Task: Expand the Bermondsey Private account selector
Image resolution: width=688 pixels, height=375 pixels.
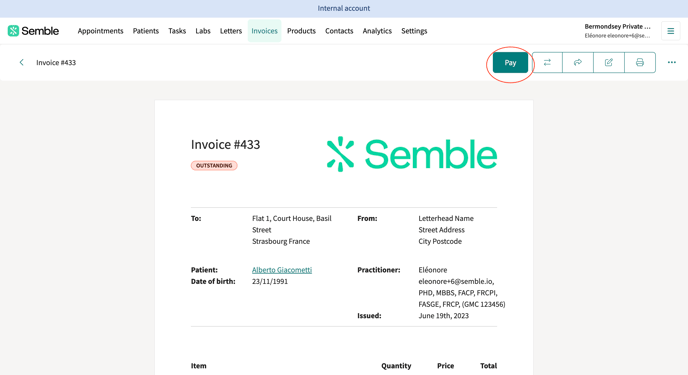Action: click(617, 31)
